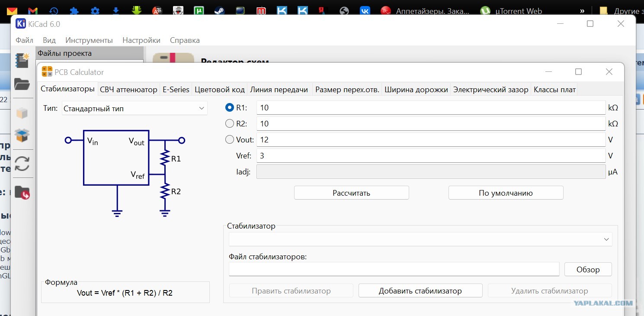Open the blue history clock bookmark
The image size is (644, 316).
pos(54,11)
